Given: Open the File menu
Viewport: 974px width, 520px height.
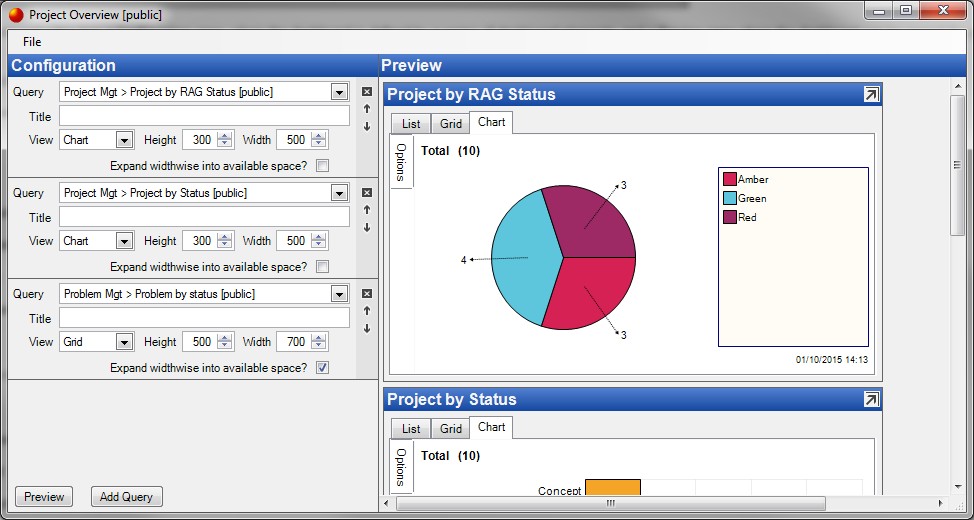Looking at the screenshot, I should point(32,42).
